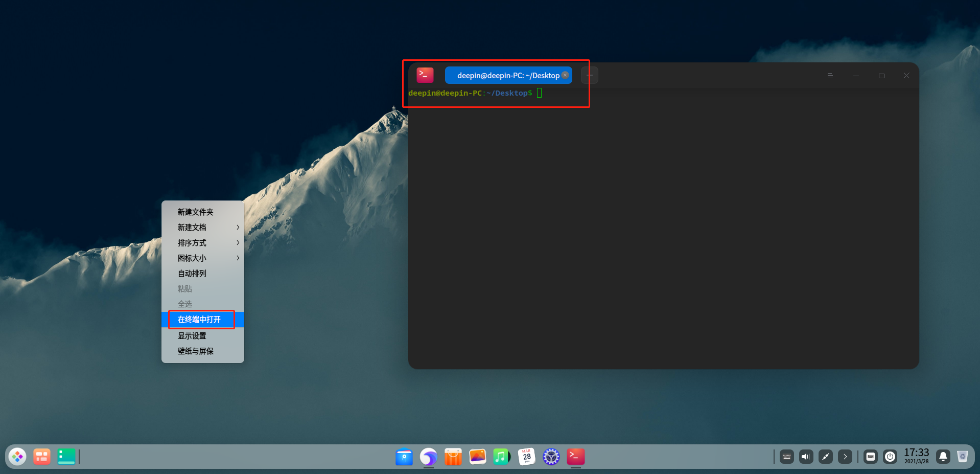Image resolution: width=980 pixels, height=474 pixels.
Task: Click the tray icon right of the volume speaker
Action: click(826, 457)
